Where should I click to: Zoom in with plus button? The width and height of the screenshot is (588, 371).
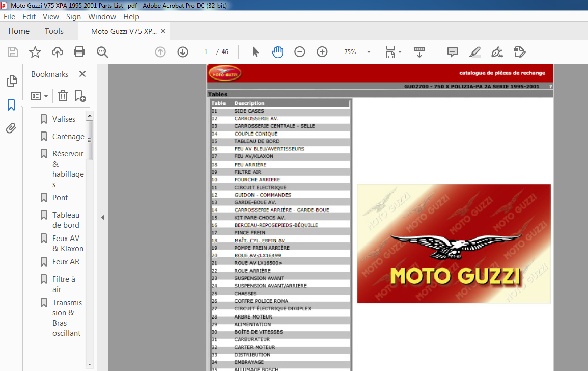pos(322,52)
